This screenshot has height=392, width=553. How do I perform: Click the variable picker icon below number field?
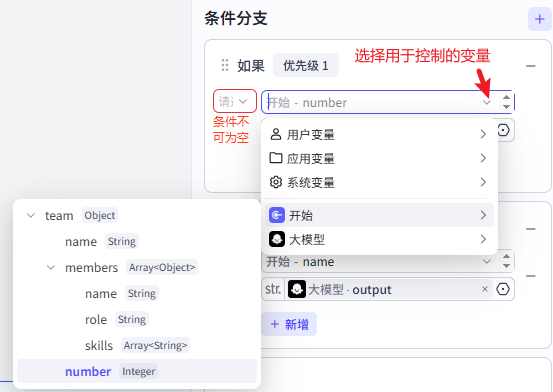(x=503, y=130)
